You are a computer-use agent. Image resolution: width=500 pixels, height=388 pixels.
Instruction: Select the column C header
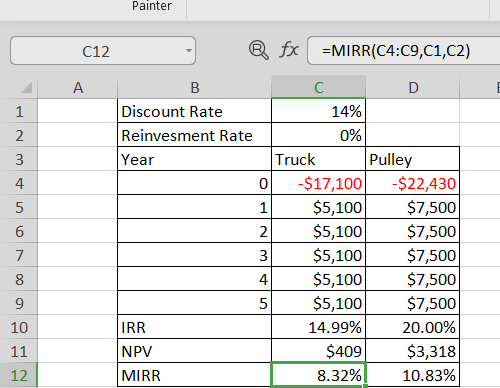pos(319,88)
